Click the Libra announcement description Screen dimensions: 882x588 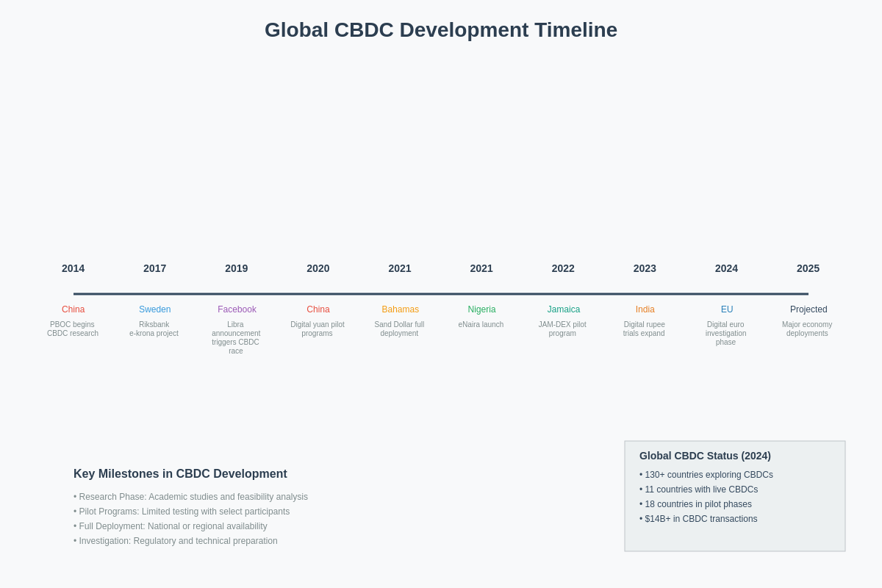236,338
